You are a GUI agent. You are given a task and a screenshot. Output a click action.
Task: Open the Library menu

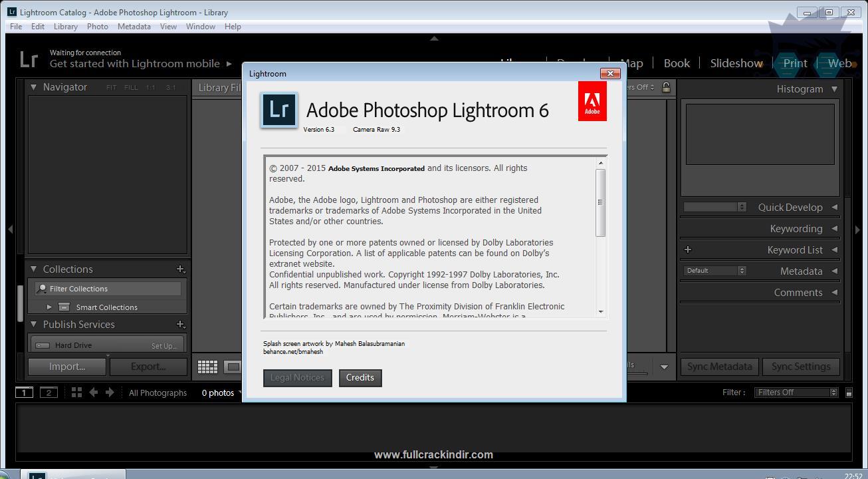point(66,27)
